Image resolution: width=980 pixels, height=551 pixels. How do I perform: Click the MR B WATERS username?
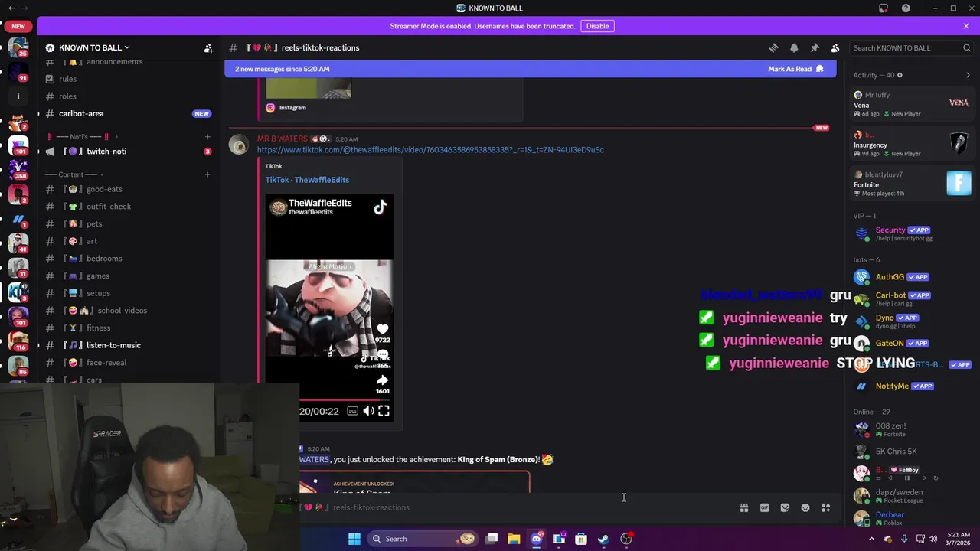(x=282, y=139)
